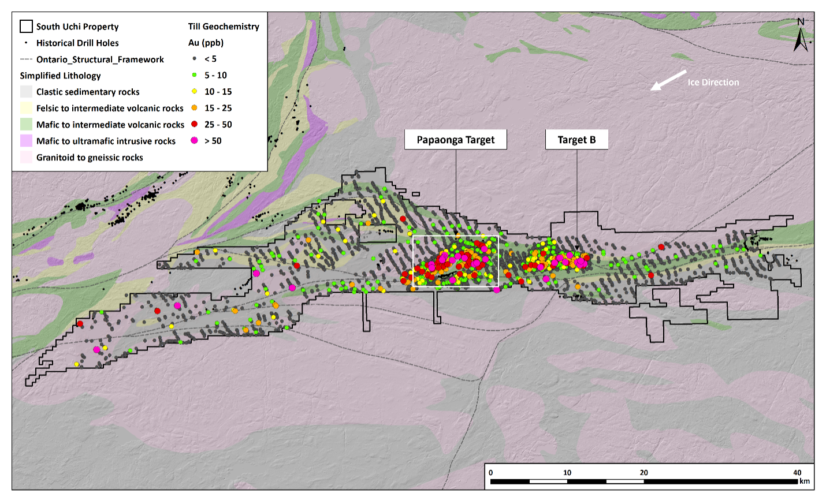Viewport: 826px width, 504px height.
Task: Click the yellow 10 - 15 legend dot
Action: (195, 91)
